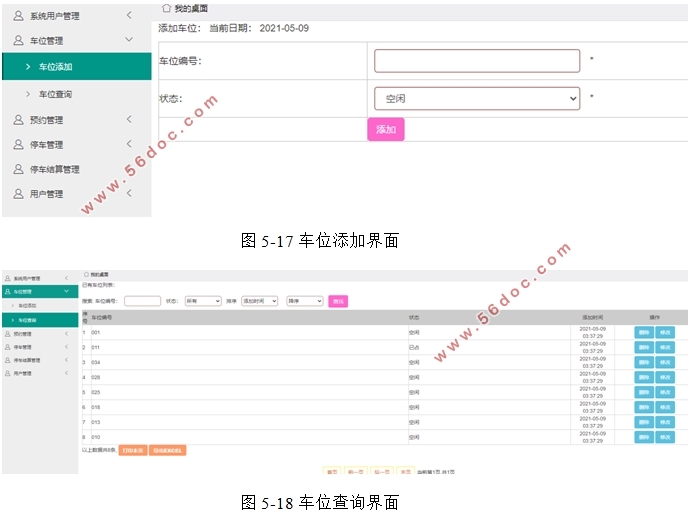This screenshot has width=688, height=520.
Task: Click the arrow icon before the highlighted 车位添加 item
Action: (27, 67)
